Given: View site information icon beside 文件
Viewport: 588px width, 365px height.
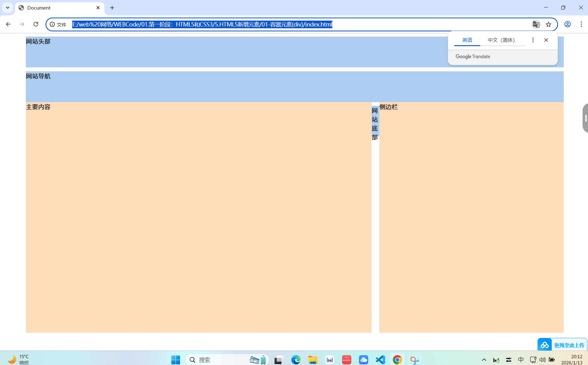Looking at the screenshot, I should pos(52,24).
